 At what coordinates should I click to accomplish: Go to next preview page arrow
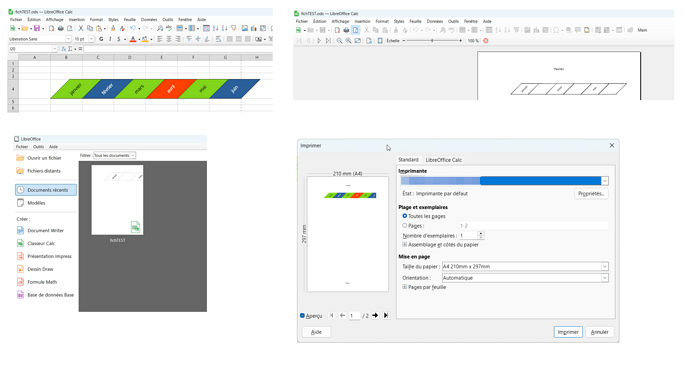(375, 315)
